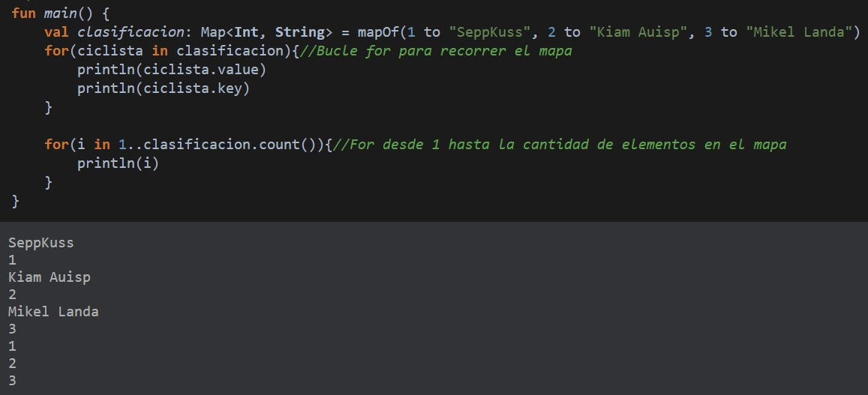This screenshot has height=395, width=868.
Task: Click the final output line of the console
Action: pos(12,381)
